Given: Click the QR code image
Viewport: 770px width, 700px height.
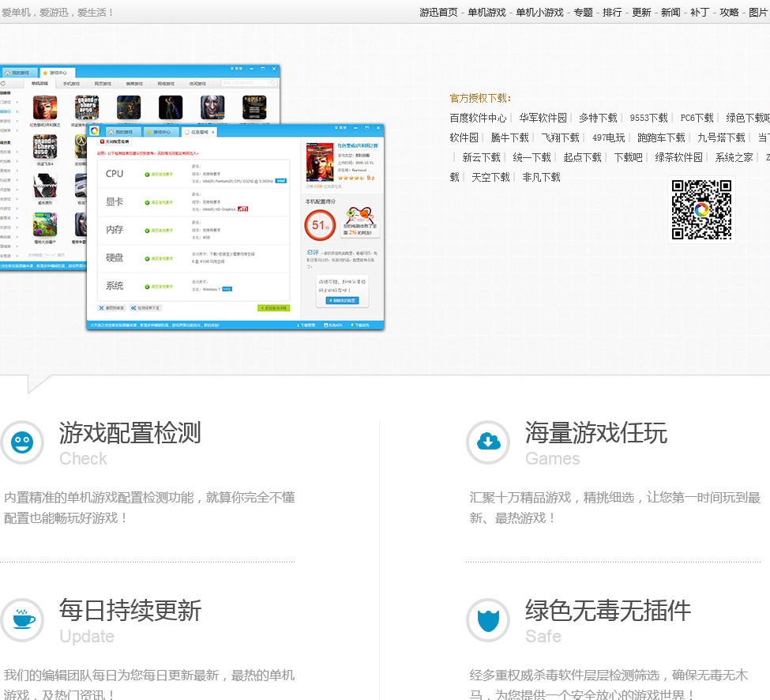Looking at the screenshot, I should tap(701, 209).
